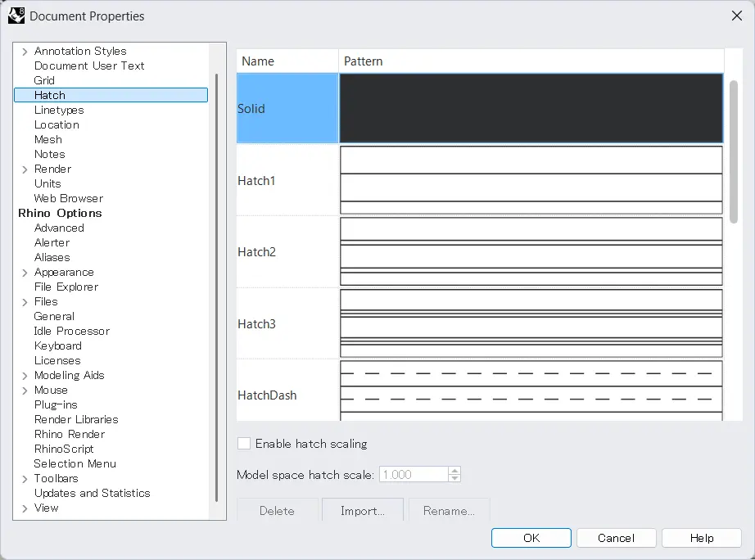Select the Hatch3 pattern row
Screen dimensions: 755x560
pos(287,323)
